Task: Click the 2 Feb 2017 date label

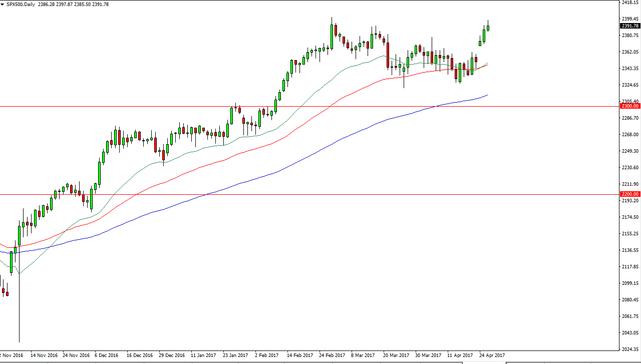Action: coord(266,355)
